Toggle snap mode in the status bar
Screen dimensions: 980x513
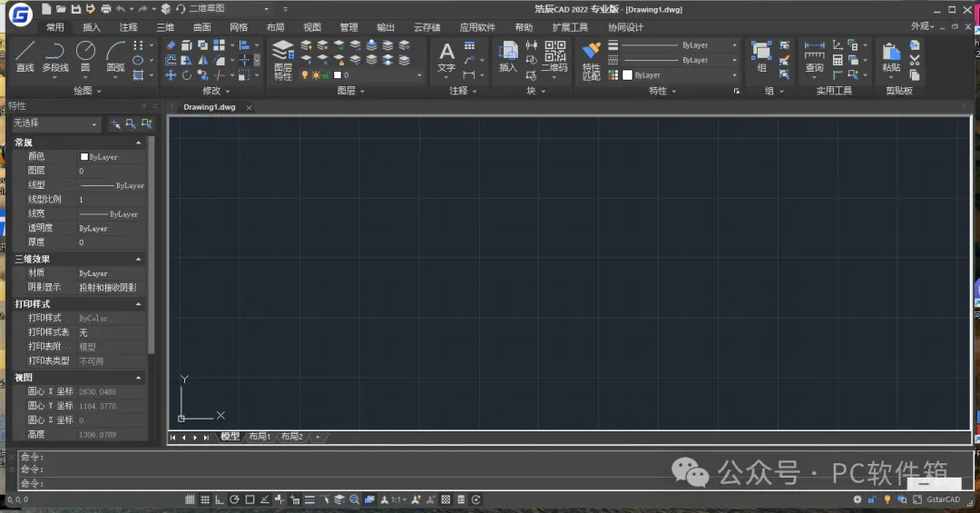coord(190,499)
